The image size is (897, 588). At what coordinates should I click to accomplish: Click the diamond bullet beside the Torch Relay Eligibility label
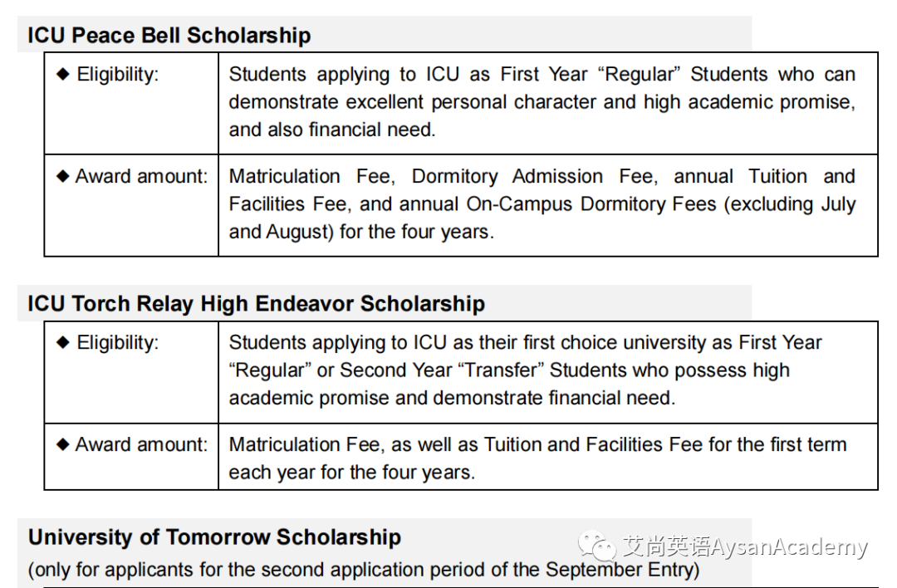point(63,342)
